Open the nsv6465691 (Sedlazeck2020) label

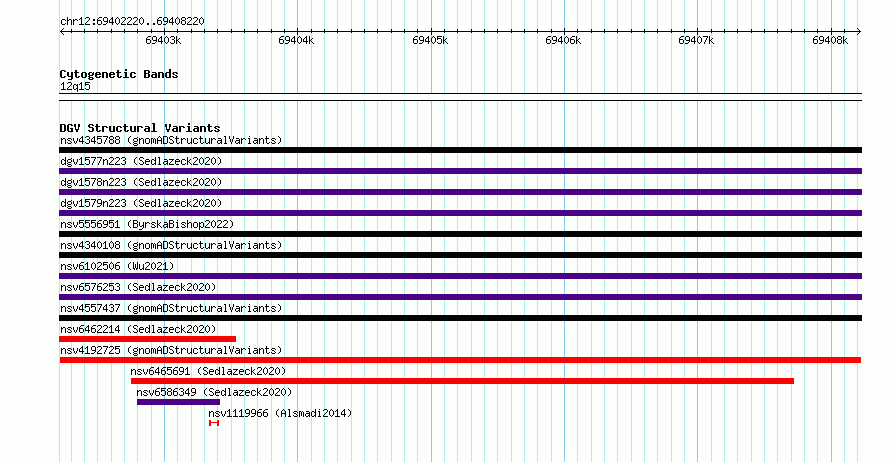(x=208, y=371)
